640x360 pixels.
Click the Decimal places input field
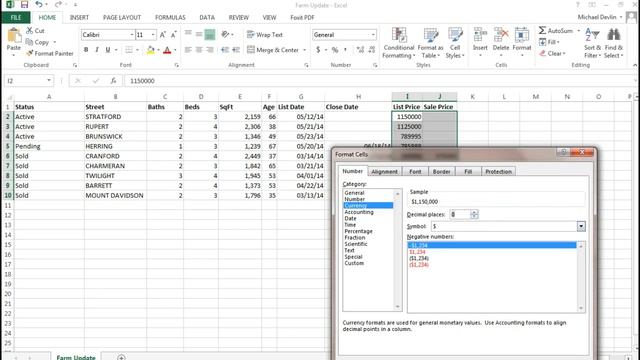coord(460,214)
